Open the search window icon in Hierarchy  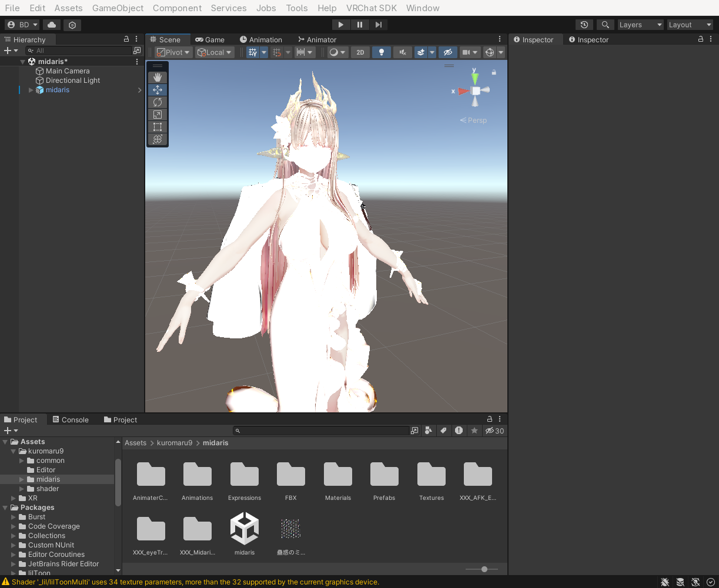point(137,51)
